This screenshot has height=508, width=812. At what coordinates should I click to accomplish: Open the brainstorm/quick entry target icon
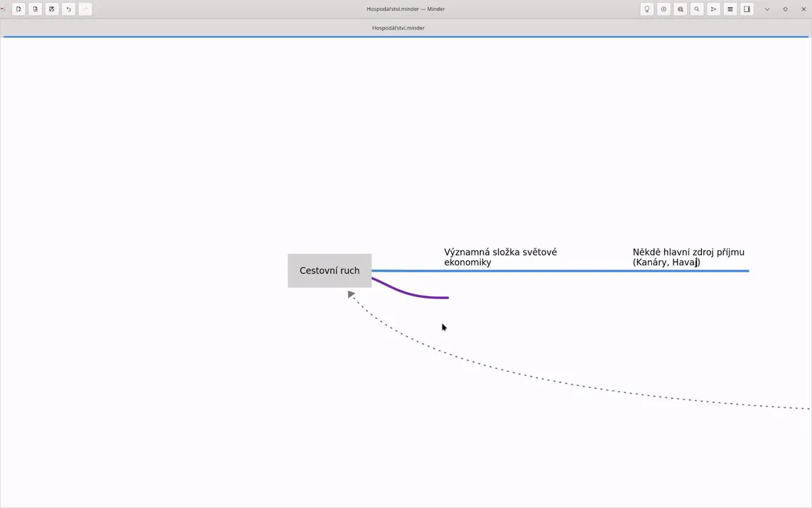[x=663, y=8]
